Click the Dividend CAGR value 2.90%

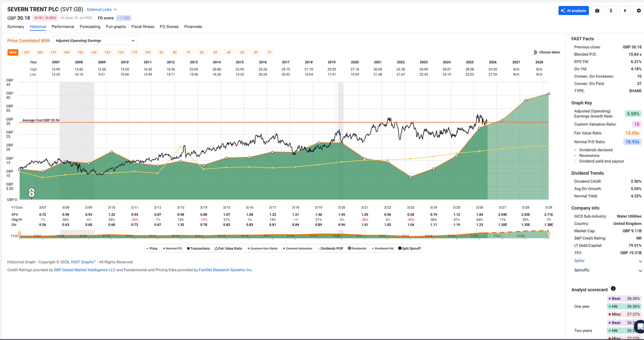(636, 181)
